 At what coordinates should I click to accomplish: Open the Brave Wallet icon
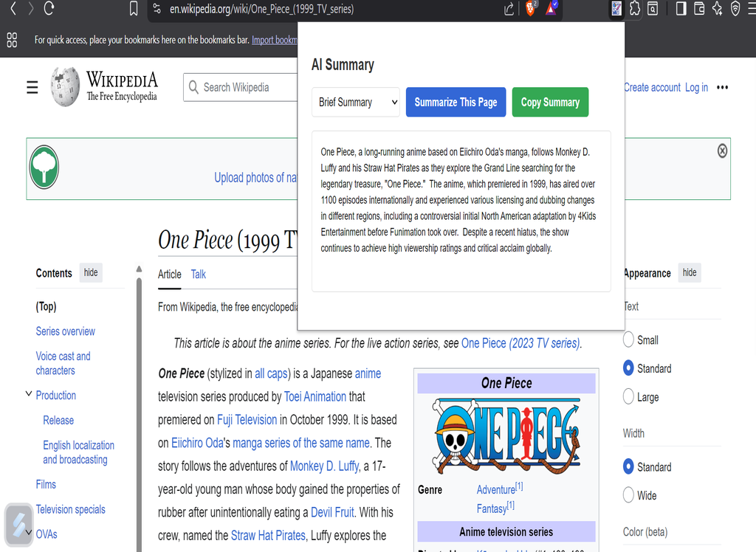[x=699, y=9]
